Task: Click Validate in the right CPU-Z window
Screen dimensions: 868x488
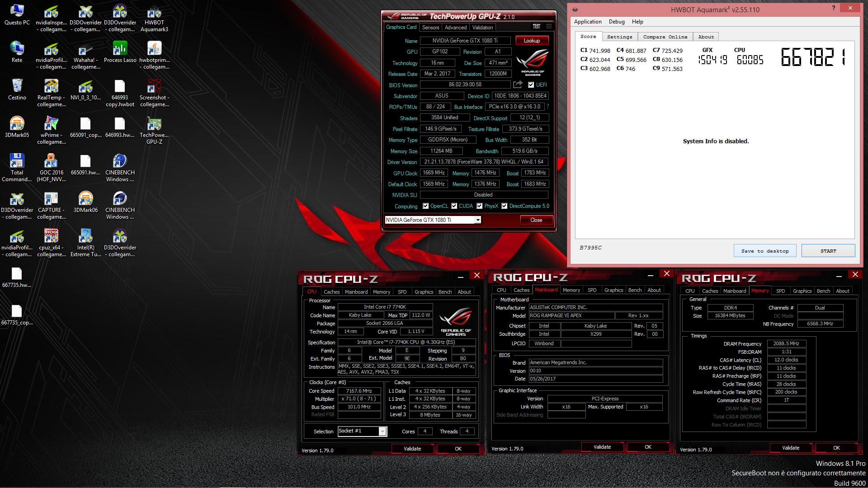Action: tap(791, 448)
